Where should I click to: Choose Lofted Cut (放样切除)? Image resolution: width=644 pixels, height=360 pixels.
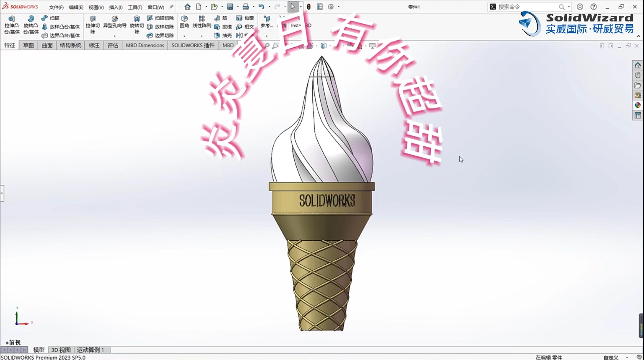(160, 27)
